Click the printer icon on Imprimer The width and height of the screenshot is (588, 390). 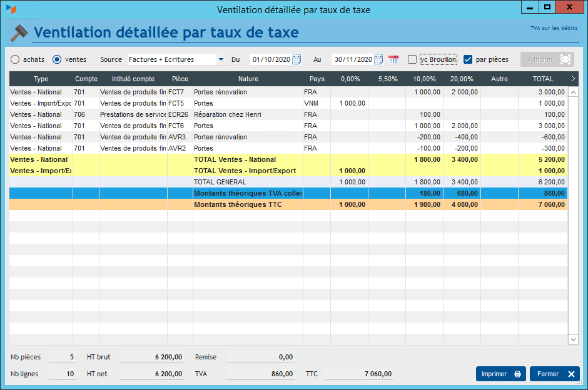pos(517,374)
